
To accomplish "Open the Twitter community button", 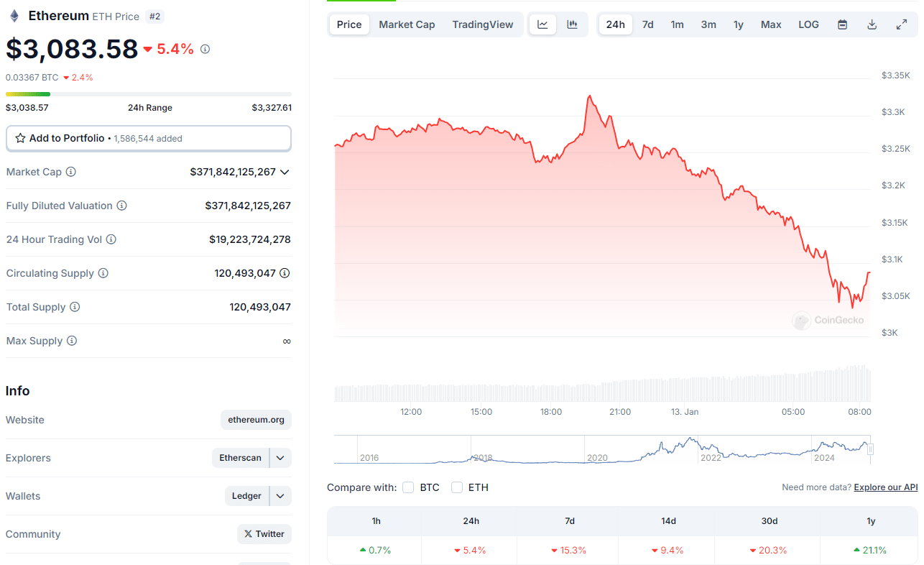I will (x=264, y=534).
